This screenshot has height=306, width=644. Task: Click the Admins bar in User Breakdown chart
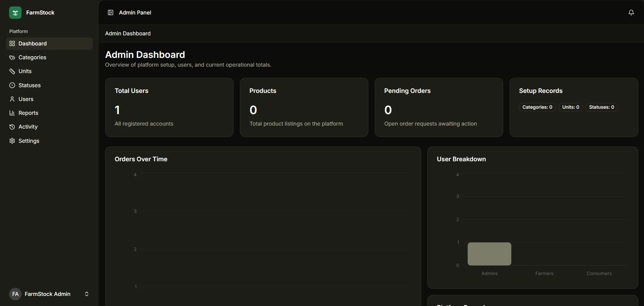coord(489,254)
